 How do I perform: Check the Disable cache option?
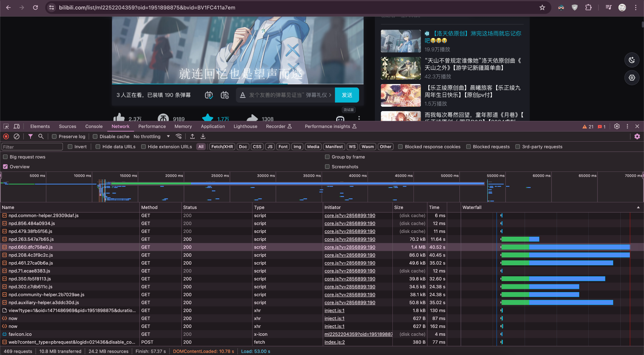pos(95,136)
